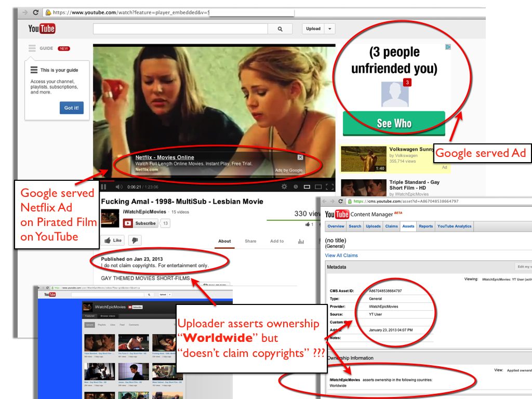
Task: Click the 'Published on Jan 23, 2013' text
Action: point(131,259)
